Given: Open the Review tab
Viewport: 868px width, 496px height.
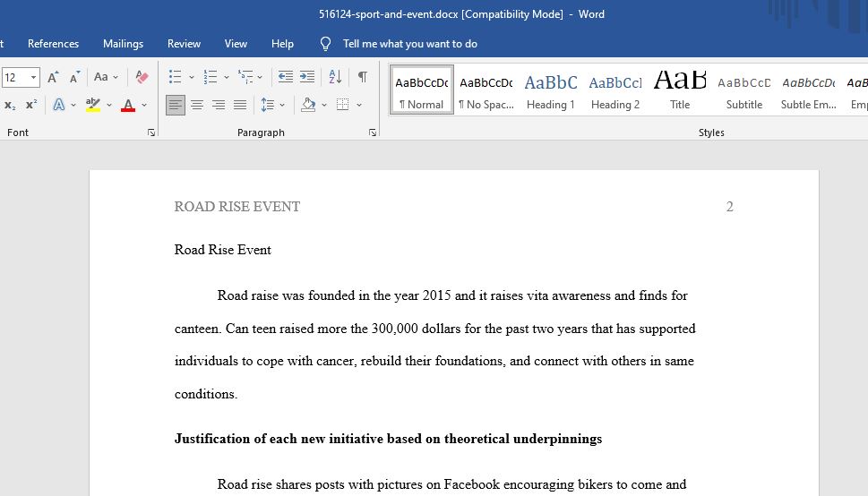Looking at the screenshot, I should (184, 44).
